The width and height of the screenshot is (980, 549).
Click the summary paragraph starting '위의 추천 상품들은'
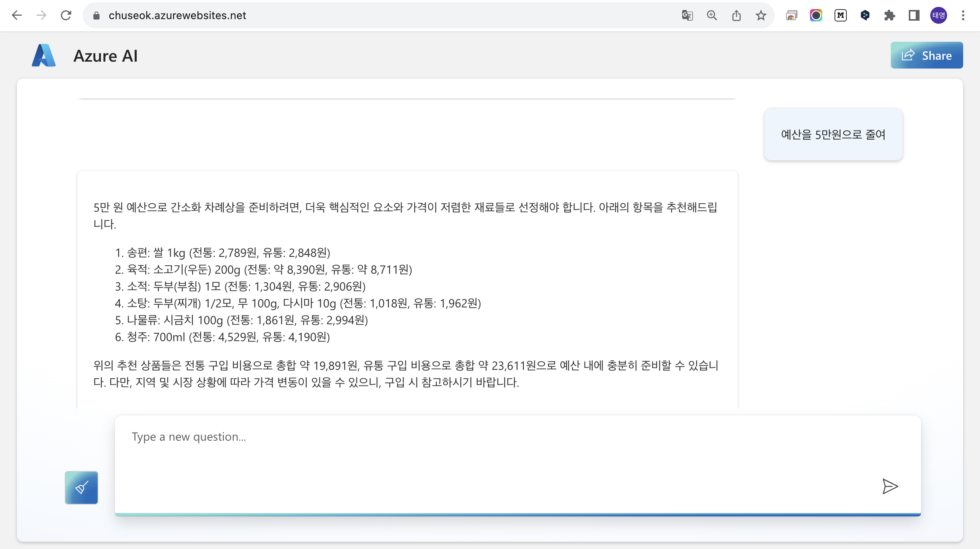[406, 374]
